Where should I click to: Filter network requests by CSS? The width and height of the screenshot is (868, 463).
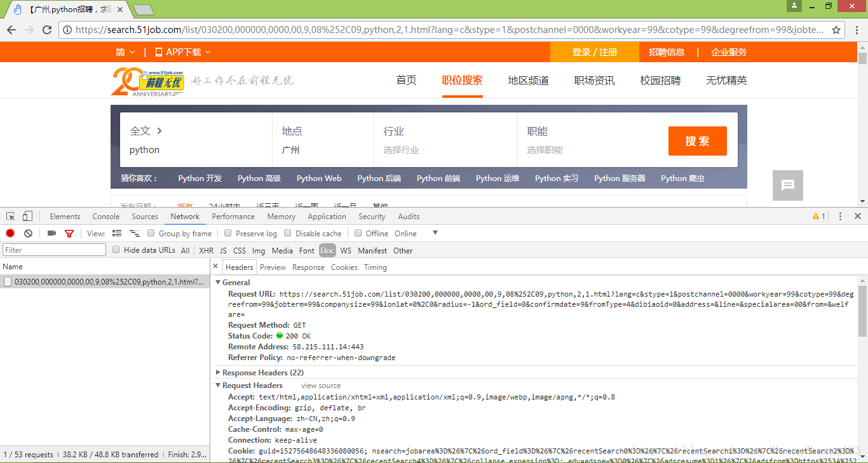[240, 250]
